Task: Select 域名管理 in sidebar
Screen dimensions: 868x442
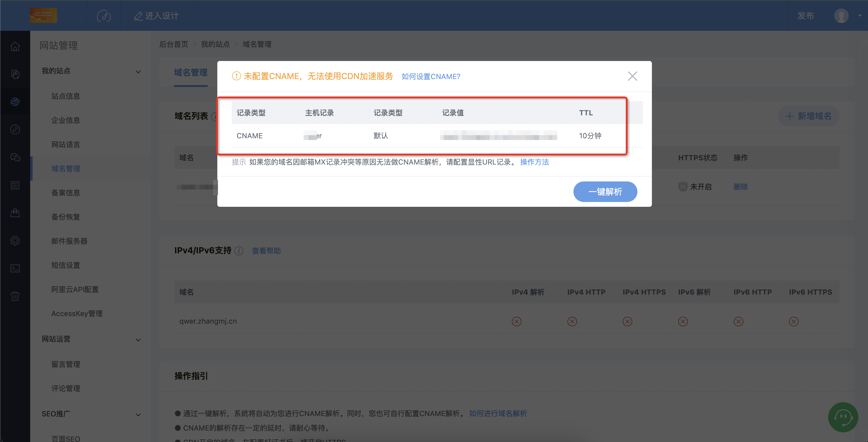Action: [66, 168]
